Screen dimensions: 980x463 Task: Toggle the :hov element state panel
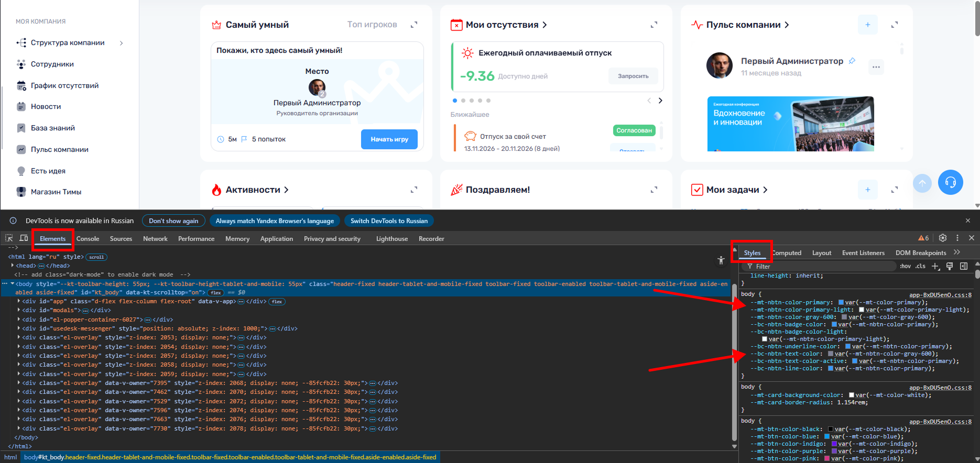coord(905,266)
